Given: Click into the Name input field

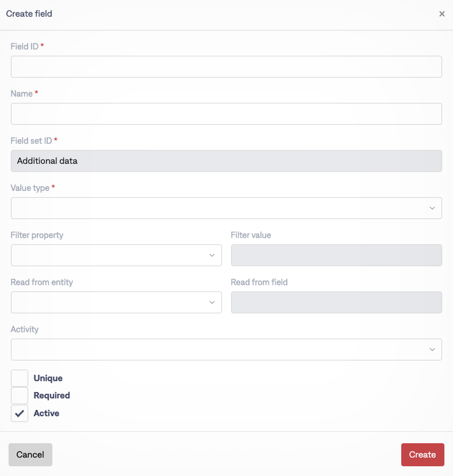Looking at the screenshot, I should tap(226, 114).
